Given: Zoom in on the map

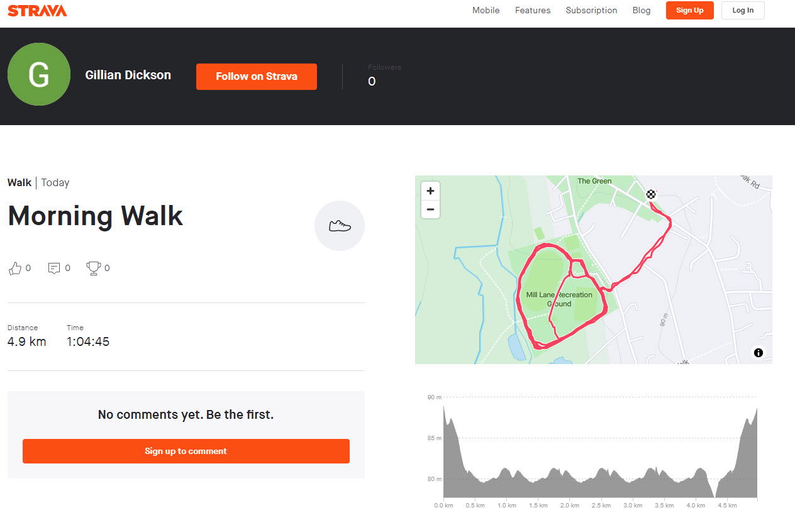Looking at the screenshot, I should point(430,191).
